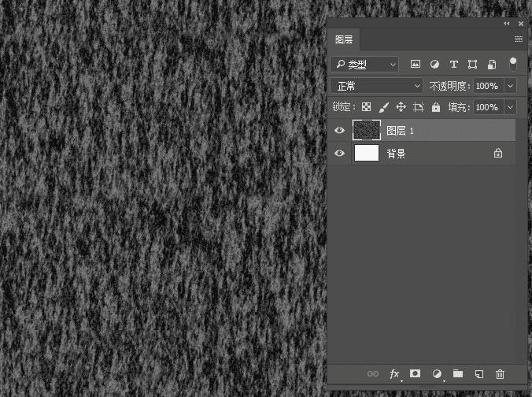Lock position move-arrows icon
This screenshot has width=532, height=397.
coord(401,107)
